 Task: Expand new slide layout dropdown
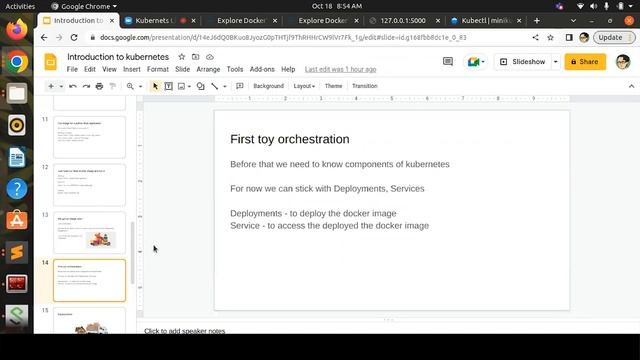(61, 86)
